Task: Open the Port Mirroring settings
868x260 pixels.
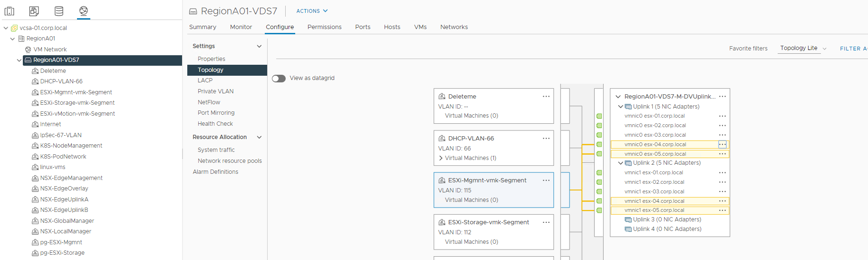Action: click(x=216, y=113)
